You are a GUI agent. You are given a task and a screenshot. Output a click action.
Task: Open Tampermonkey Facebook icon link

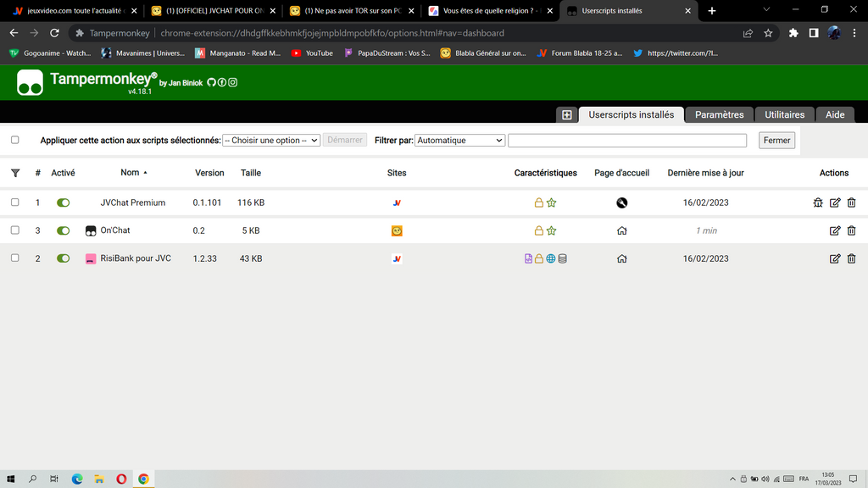click(x=222, y=82)
